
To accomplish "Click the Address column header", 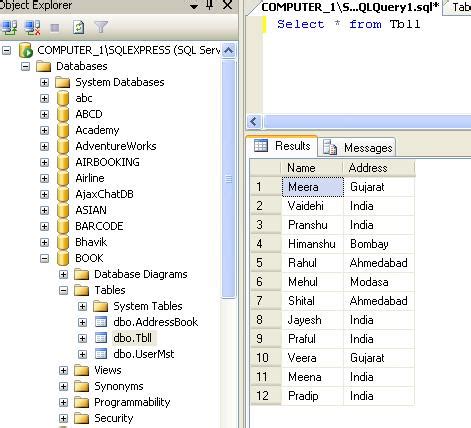I will [379, 168].
